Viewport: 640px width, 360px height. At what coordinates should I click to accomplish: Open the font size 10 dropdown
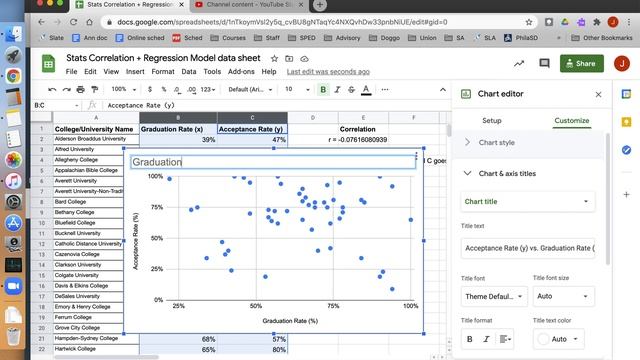297,89
